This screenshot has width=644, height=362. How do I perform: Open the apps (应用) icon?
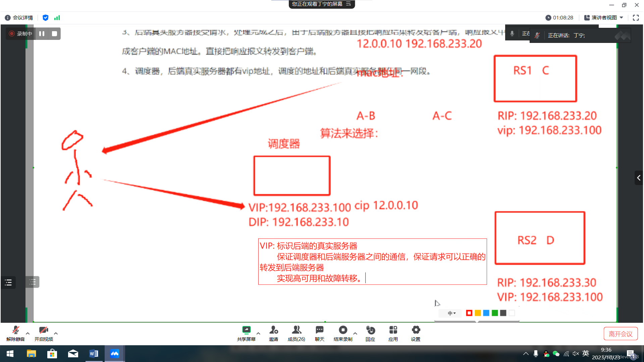393,330
